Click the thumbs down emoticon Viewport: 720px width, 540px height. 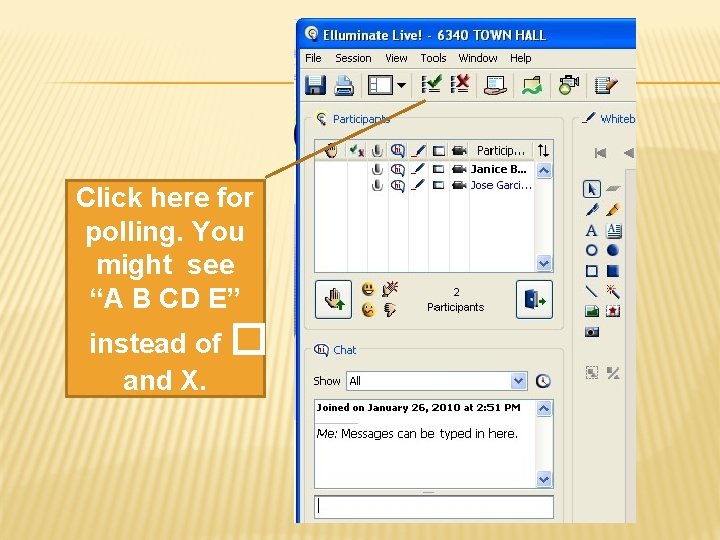pos(390,310)
